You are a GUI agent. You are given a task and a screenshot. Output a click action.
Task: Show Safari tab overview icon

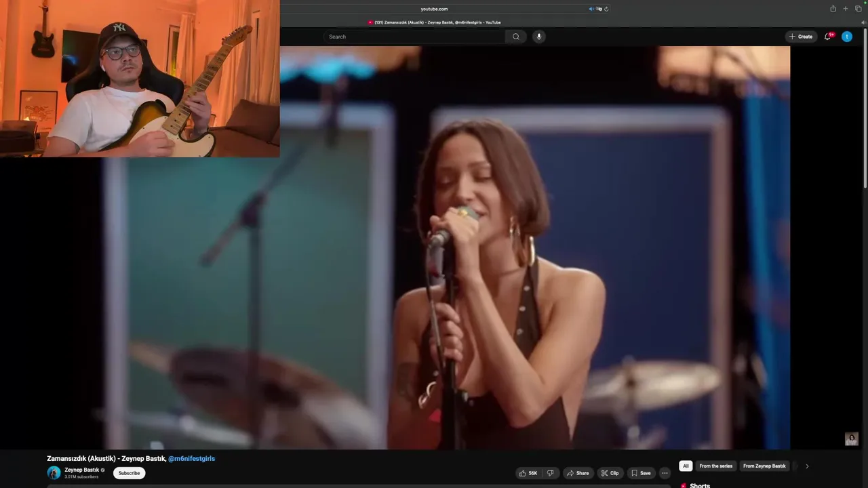click(x=859, y=9)
